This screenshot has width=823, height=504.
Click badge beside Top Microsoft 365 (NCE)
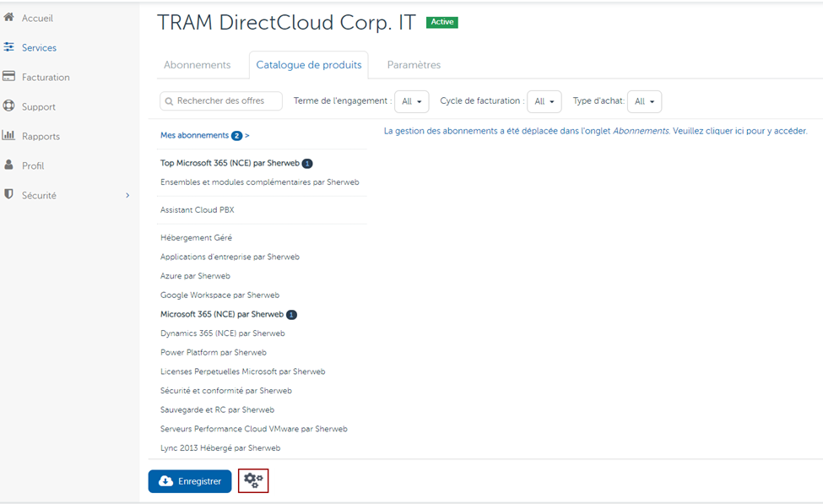click(307, 163)
